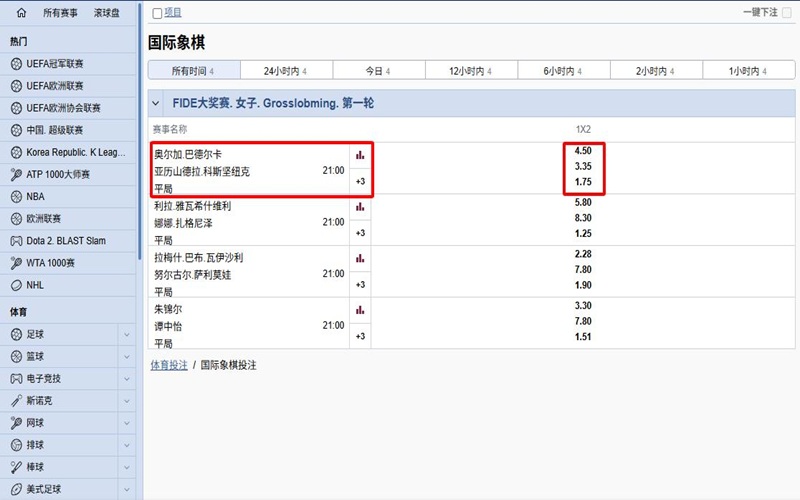The height and width of the screenshot is (500, 800).
Task: Click the 项目 link
Action: 173,13
